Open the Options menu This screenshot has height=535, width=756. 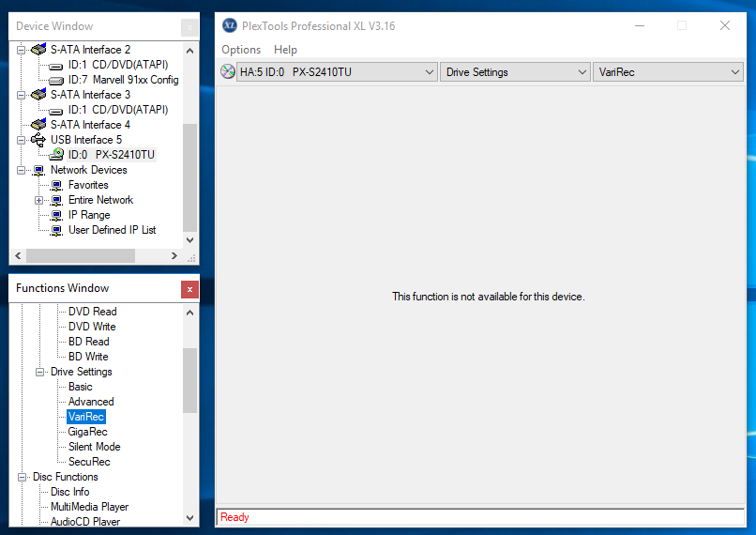click(241, 50)
